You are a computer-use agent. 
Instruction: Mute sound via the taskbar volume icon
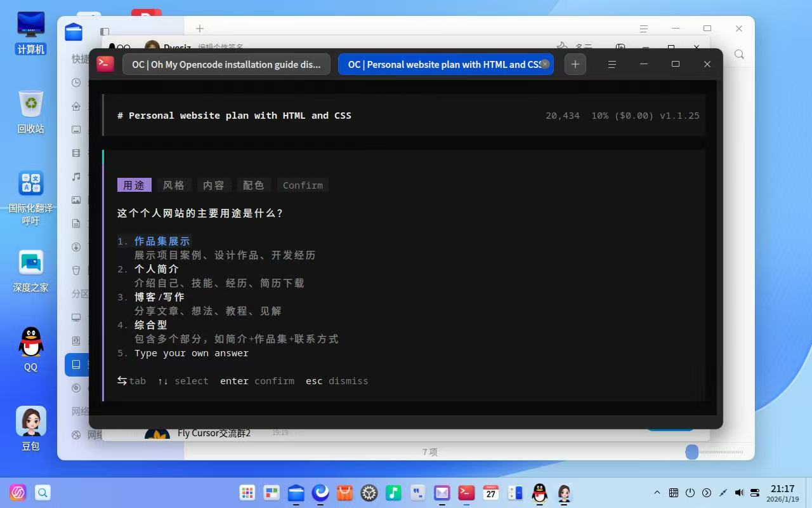click(x=738, y=493)
